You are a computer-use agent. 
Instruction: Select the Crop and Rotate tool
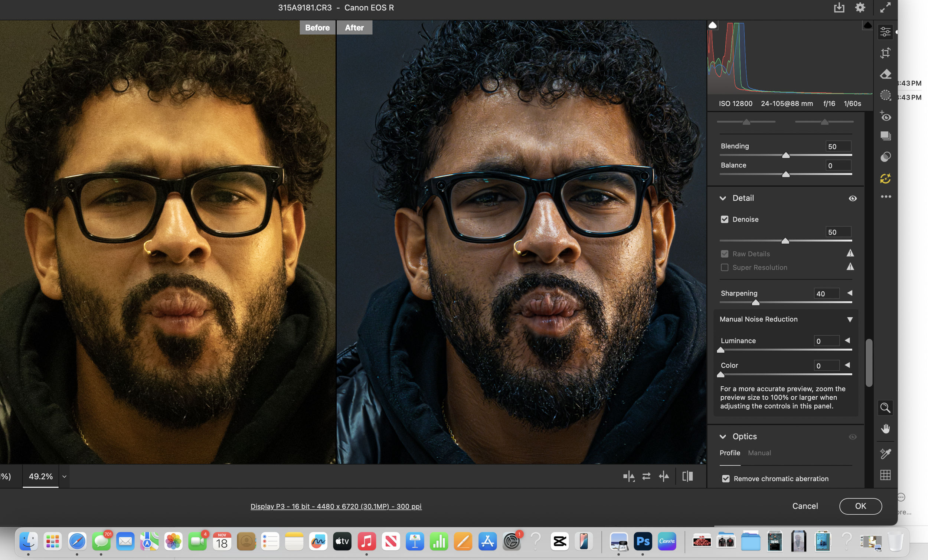[885, 53]
